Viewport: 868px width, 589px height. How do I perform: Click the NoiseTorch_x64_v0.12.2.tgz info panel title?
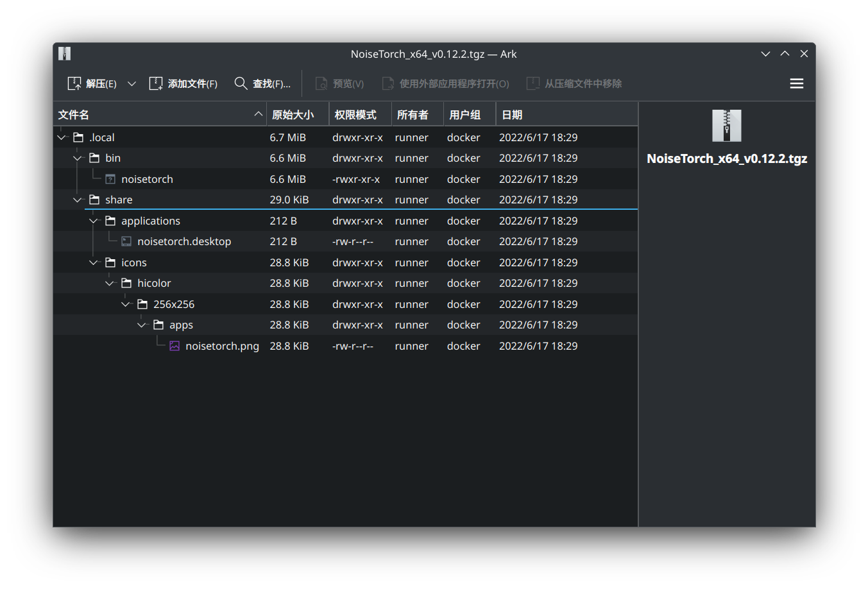tap(727, 158)
